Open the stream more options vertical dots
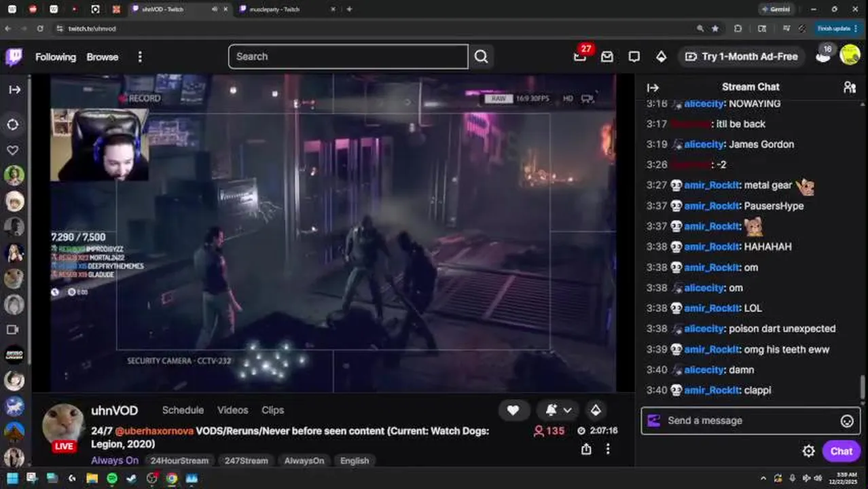868x489 pixels. click(608, 449)
